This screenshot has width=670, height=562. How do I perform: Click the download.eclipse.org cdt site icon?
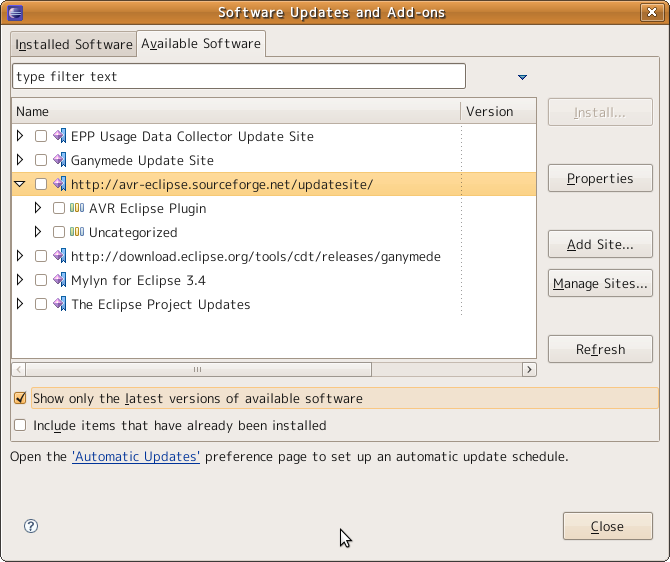(x=60, y=256)
